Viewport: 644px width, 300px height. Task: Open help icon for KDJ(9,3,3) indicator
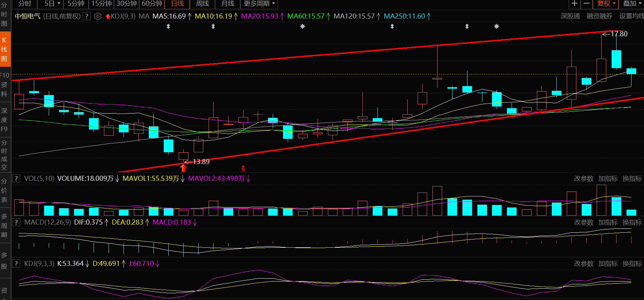coord(16,264)
